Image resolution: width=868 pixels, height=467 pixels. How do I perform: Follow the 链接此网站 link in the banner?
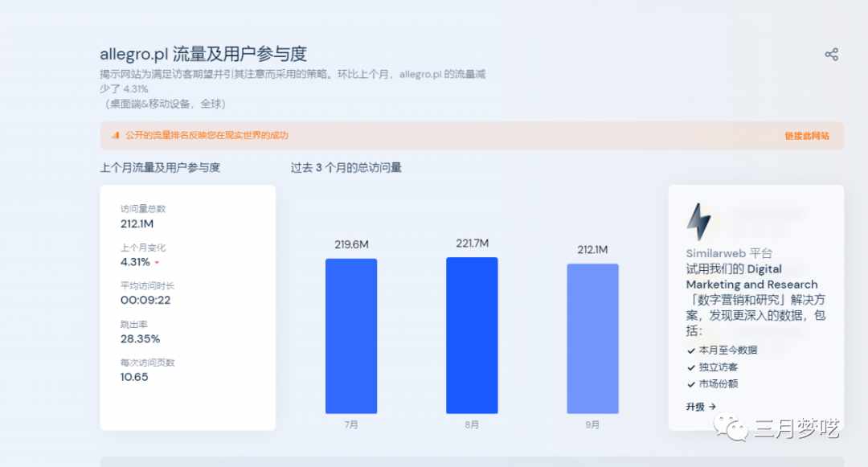tap(807, 136)
